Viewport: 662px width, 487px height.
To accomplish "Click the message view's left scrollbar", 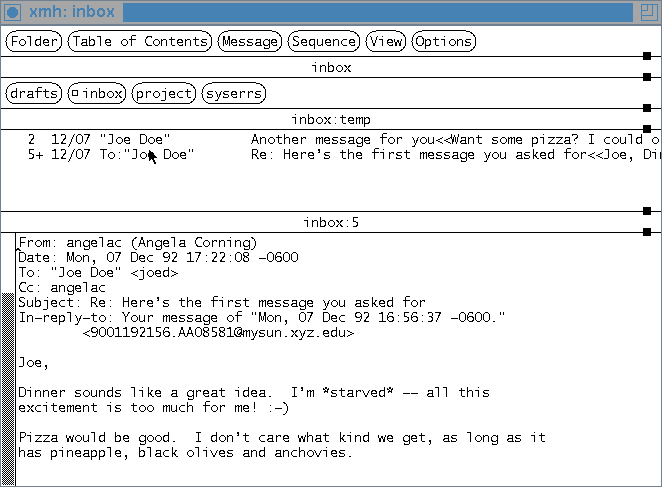I will tap(8, 360).
